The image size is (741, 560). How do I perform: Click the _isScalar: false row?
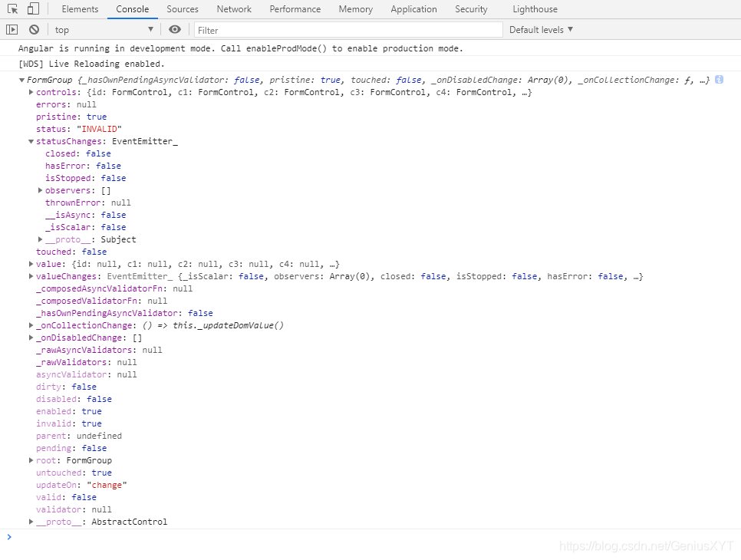point(86,227)
